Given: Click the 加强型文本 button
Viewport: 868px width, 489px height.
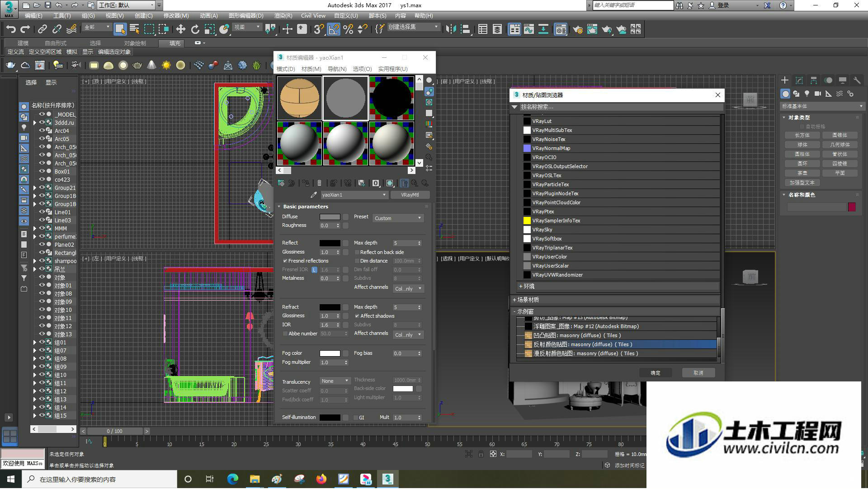Looking at the screenshot, I should pyautogui.click(x=802, y=183).
